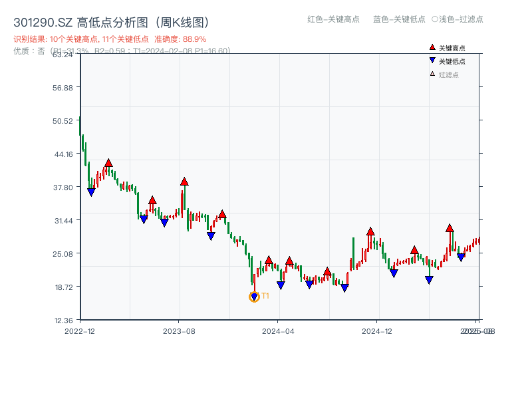
Task: Click the rightmost red high marker near 29
Action: [x=450, y=228]
